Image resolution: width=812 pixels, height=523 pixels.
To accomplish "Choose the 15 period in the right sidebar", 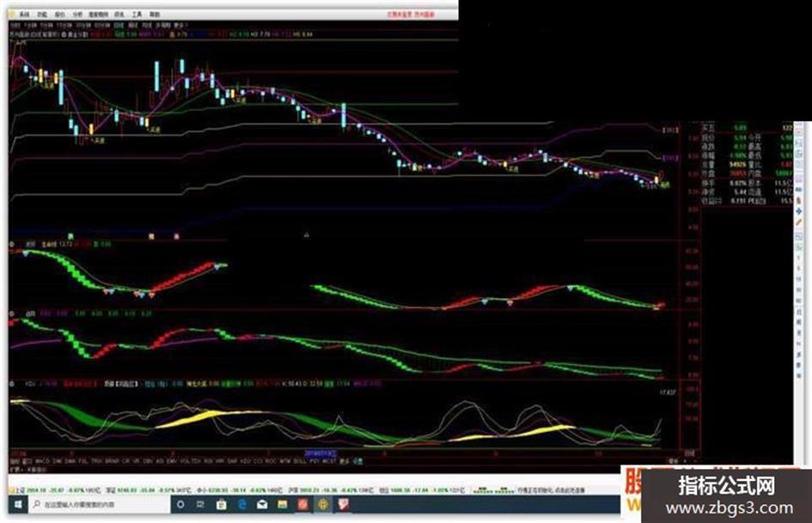I will click(798, 279).
